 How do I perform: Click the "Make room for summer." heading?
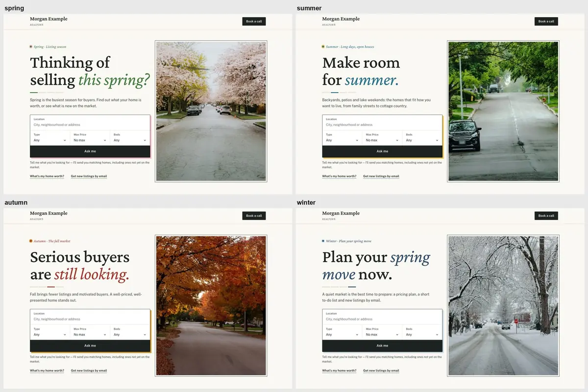click(x=361, y=72)
